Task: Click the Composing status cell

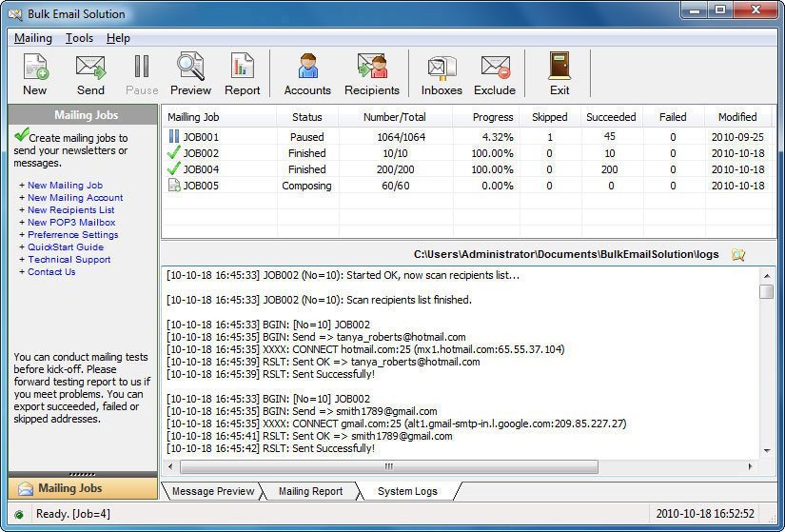Action: [306, 186]
